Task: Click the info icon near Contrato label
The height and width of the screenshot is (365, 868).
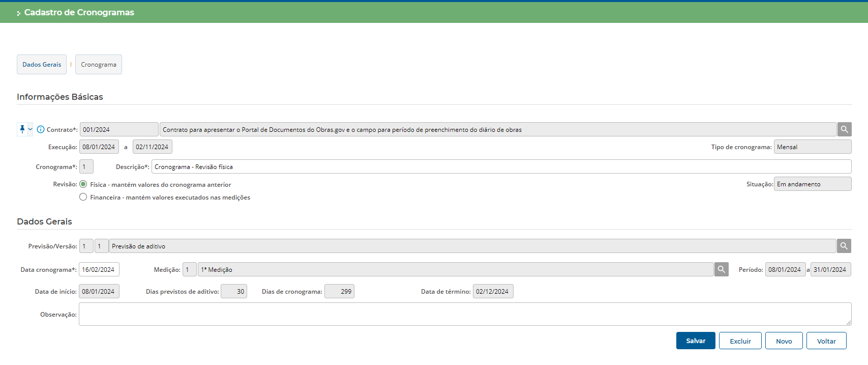Action: [x=41, y=129]
